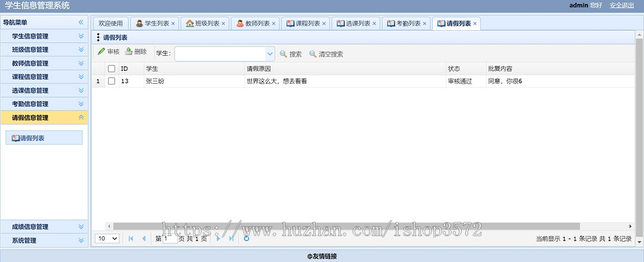Collapse the 导航菜单 navigation panel
Screen dimensions: 644x262
(x=81, y=22)
